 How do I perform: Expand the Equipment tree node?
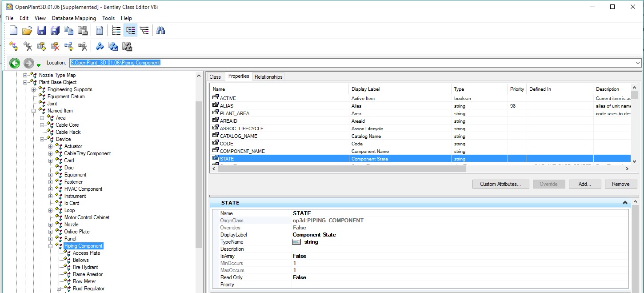[51, 175]
